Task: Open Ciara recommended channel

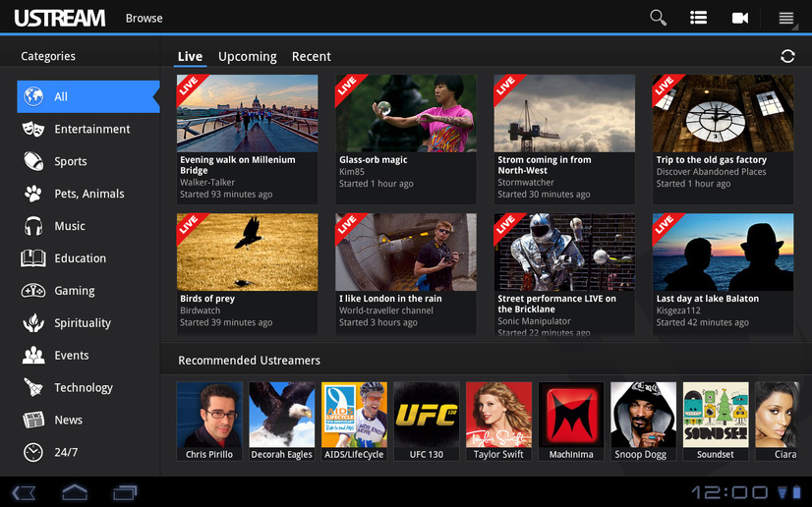Action: [x=777, y=422]
